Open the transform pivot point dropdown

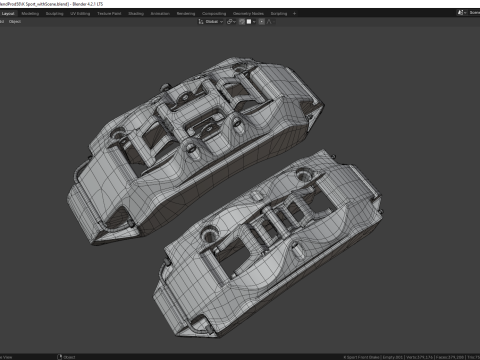[x=231, y=22]
